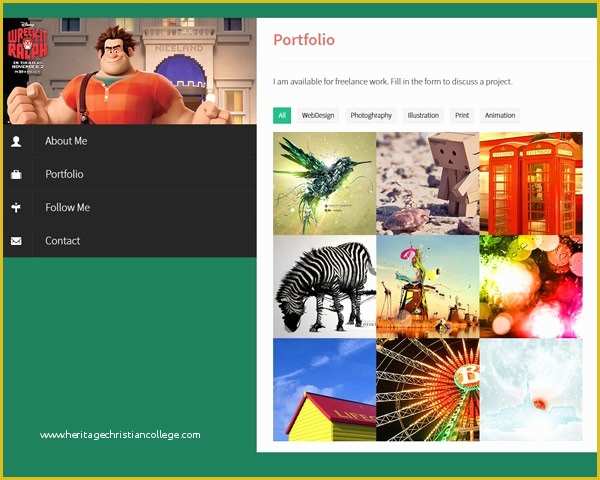Select the All portfolio filter
600x480 pixels.
[282, 116]
